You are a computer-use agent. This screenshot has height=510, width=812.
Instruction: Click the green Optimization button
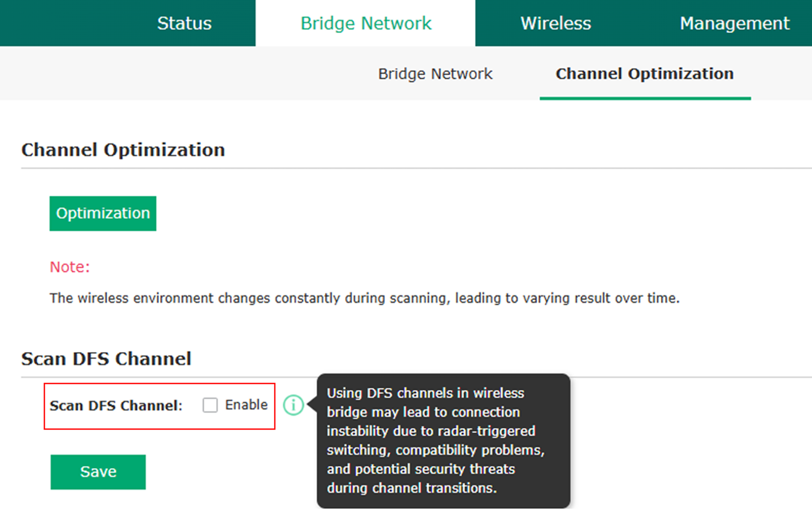click(103, 213)
